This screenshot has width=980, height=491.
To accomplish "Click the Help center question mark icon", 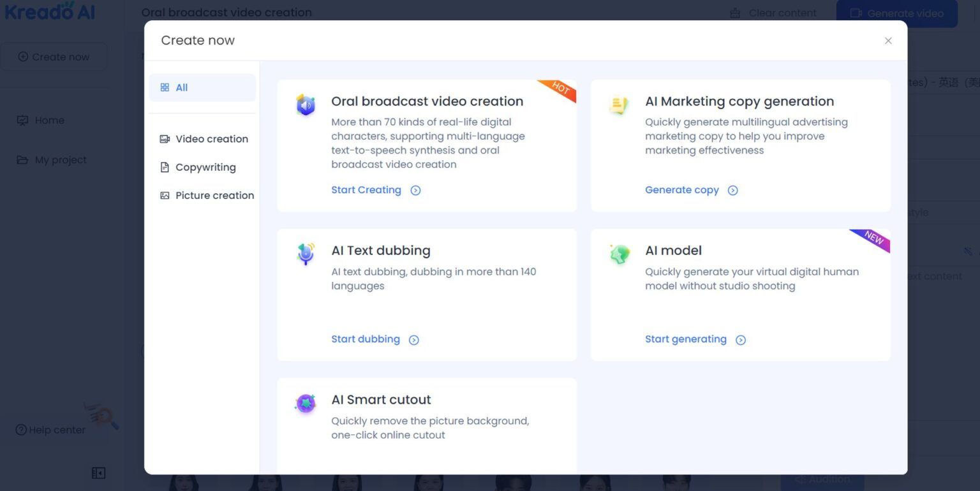I will pos(20,430).
